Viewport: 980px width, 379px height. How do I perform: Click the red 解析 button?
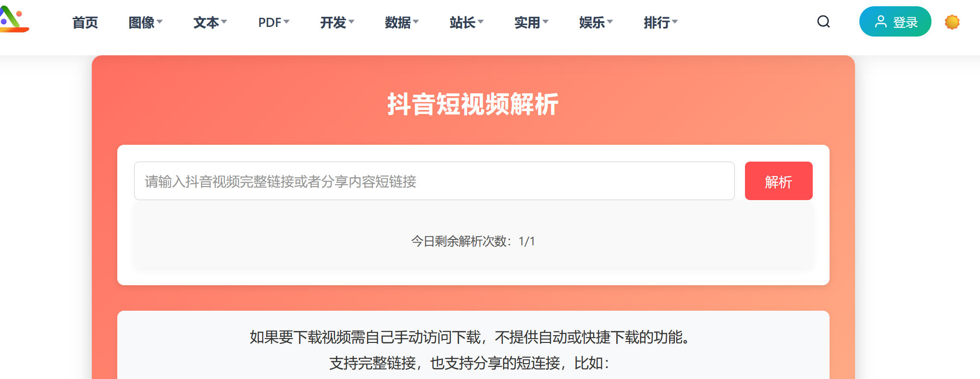[x=779, y=181]
